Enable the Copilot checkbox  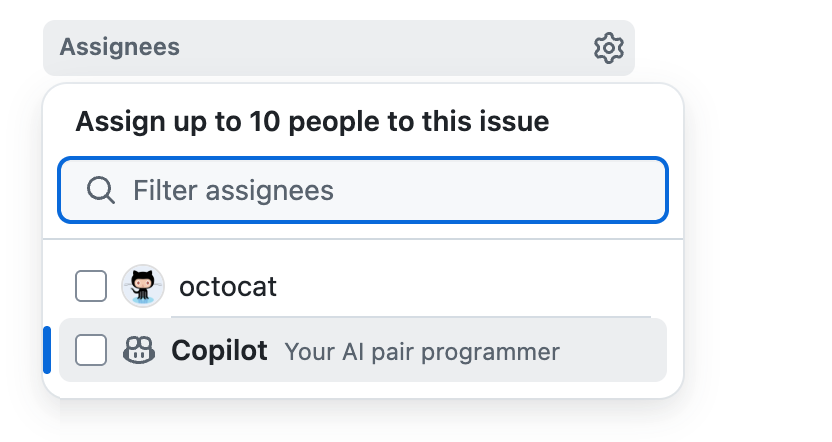point(91,351)
